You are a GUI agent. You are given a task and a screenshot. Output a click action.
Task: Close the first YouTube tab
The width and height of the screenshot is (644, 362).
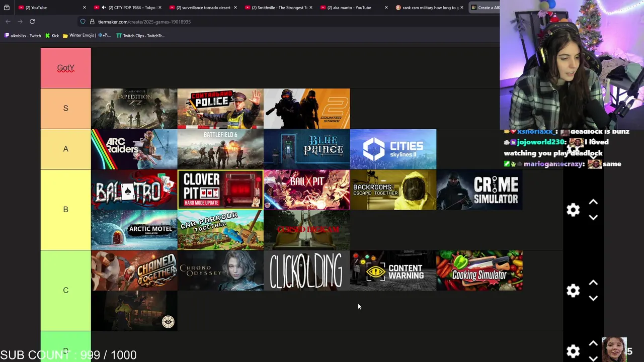coord(84,8)
